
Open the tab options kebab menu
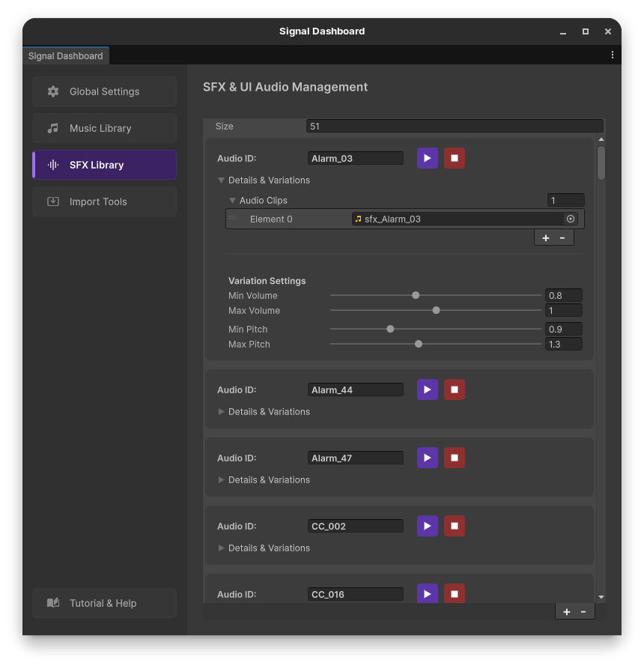coord(612,55)
